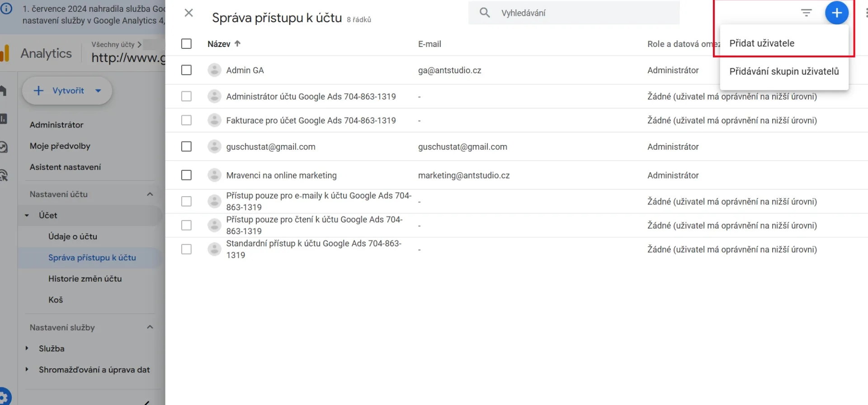The height and width of the screenshot is (405, 868).
Task: Open Koš in sidebar
Action: pyautogui.click(x=56, y=300)
